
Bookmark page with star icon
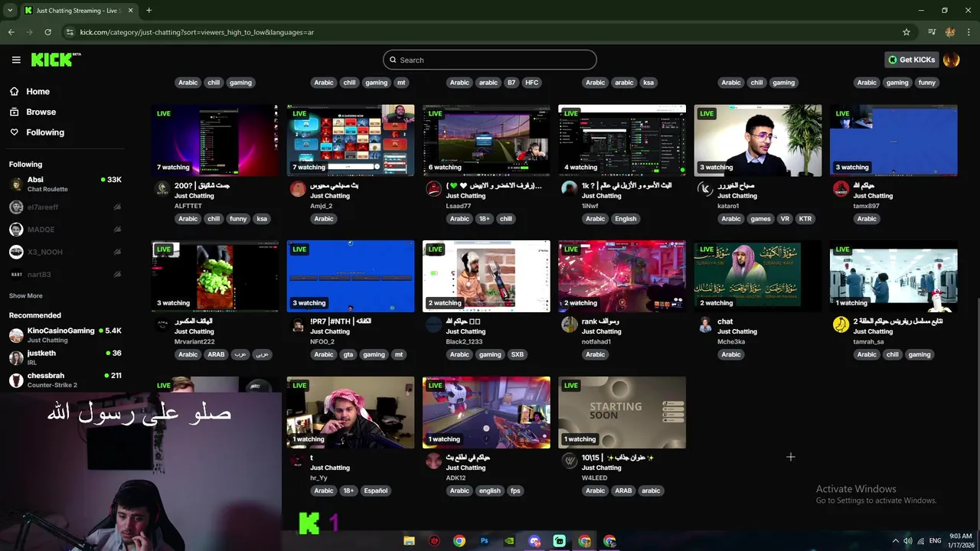(x=906, y=32)
